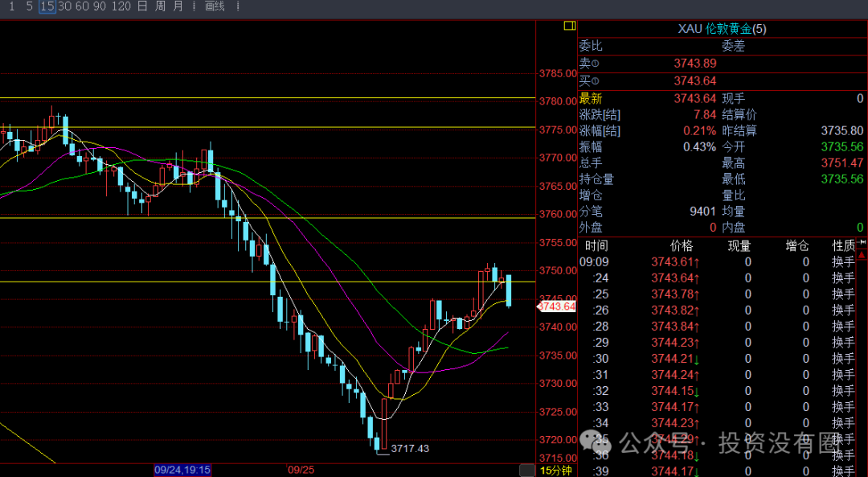Click the 价格 column header
This screenshot has width=868, height=477.
682,245
